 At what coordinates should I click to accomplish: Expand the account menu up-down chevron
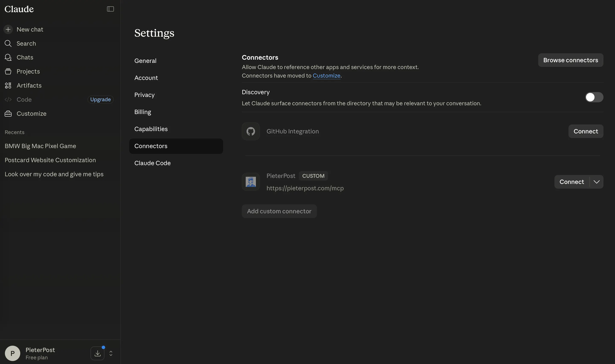pos(111,353)
